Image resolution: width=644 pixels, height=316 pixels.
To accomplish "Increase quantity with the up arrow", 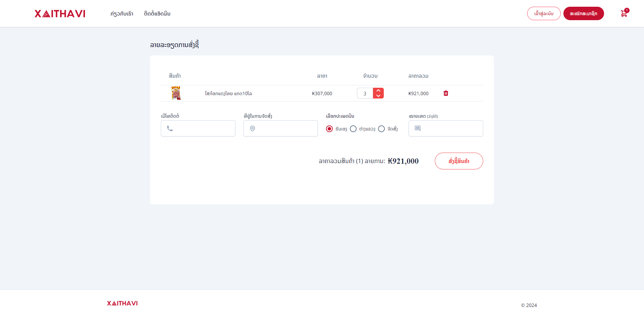I will pyautogui.click(x=378, y=91).
